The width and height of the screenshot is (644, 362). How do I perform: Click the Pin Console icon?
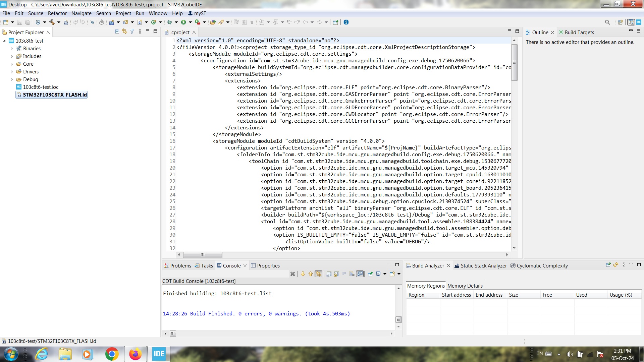pos(370,274)
